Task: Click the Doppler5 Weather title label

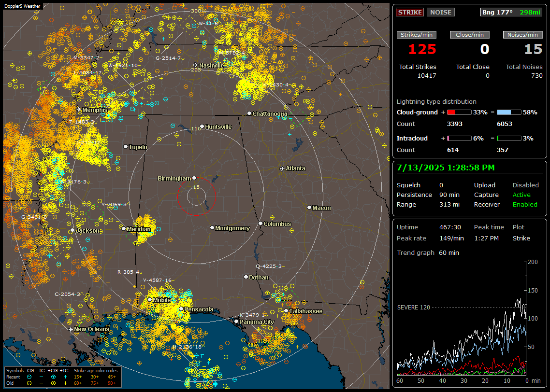Action: (22, 6)
